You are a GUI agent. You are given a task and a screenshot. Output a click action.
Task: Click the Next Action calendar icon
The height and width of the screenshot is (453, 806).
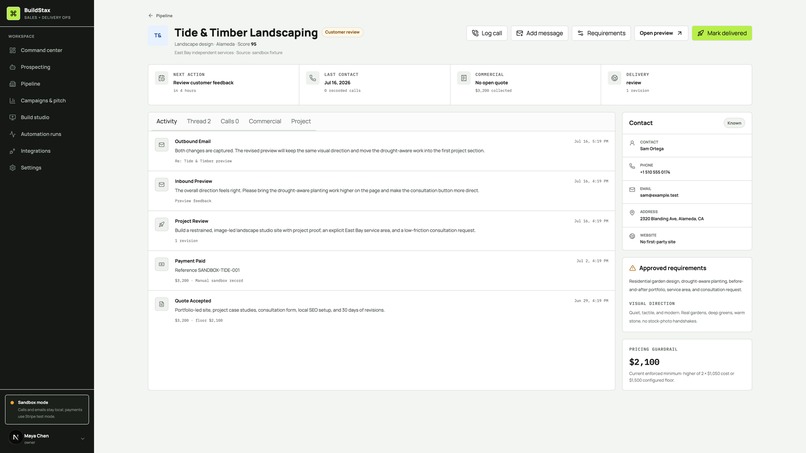(161, 78)
